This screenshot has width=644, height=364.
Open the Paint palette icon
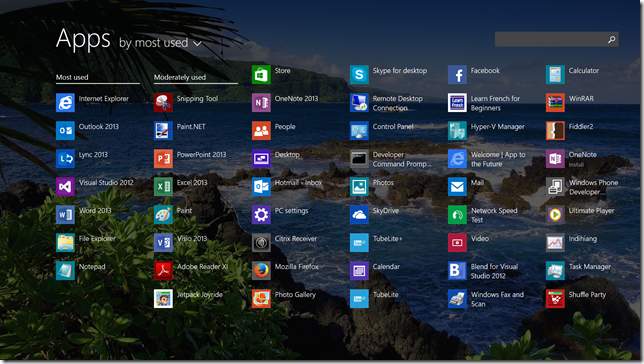click(163, 214)
